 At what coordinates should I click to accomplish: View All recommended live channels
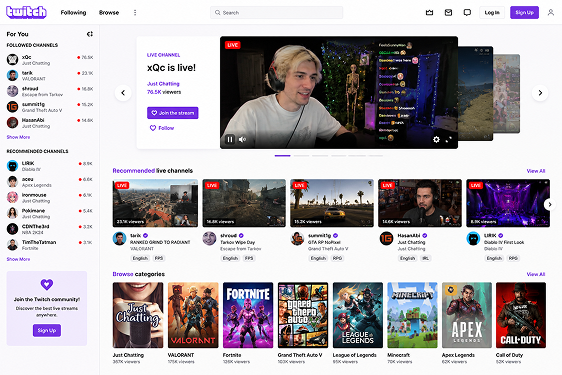535,171
